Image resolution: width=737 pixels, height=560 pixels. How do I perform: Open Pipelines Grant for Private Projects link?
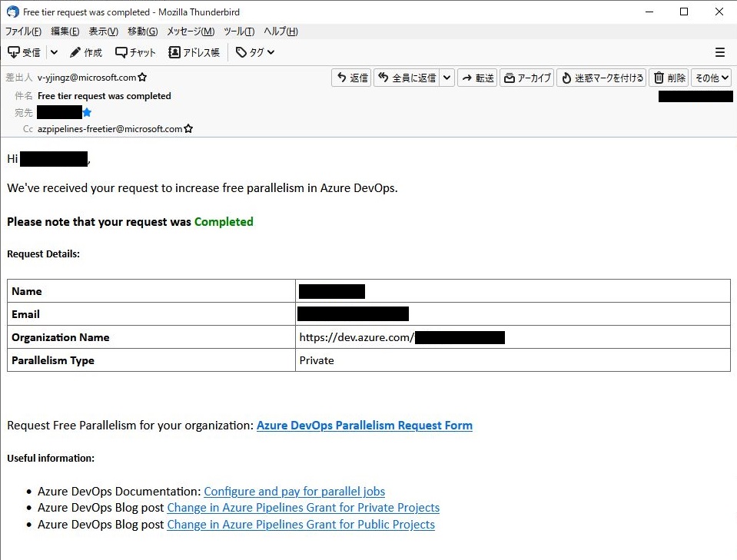pos(303,508)
